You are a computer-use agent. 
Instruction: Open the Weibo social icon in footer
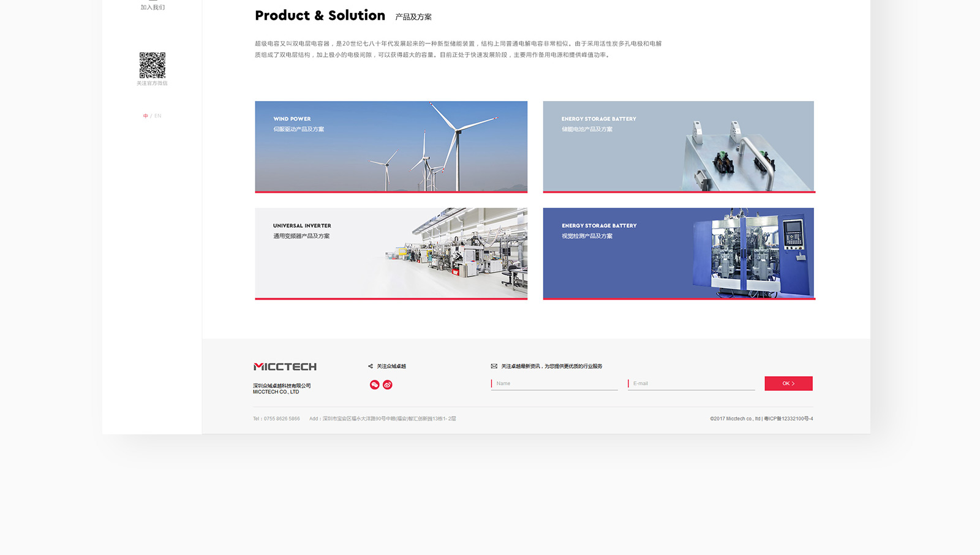(x=388, y=385)
